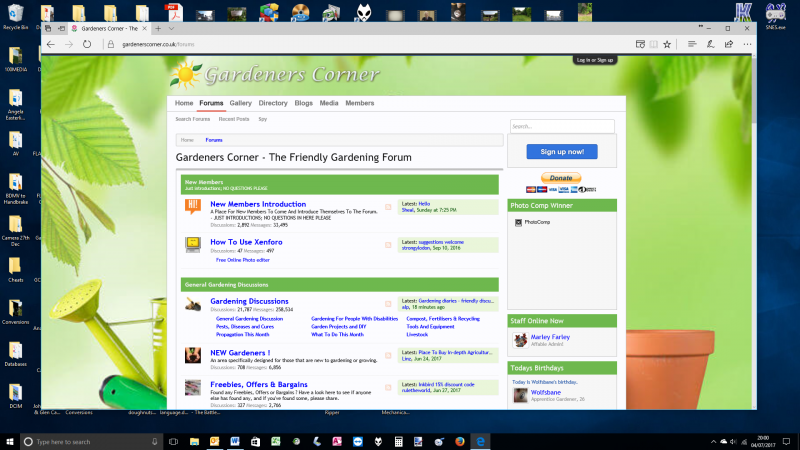Screen dimensions: 800x450
Task: Switch to the Blogs tab
Action: point(304,103)
